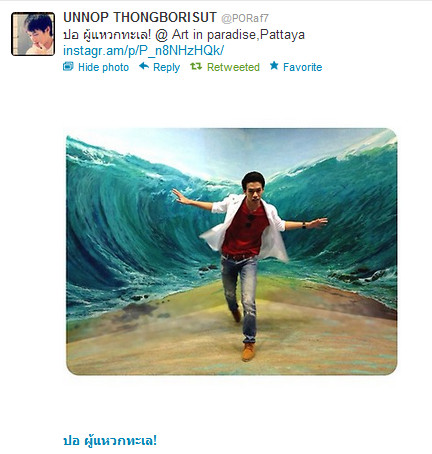The width and height of the screenshot is (432, 454).
Task: Open the instagr.am/p/P_n8NHzHQk/ link
Action: point(144,51)
